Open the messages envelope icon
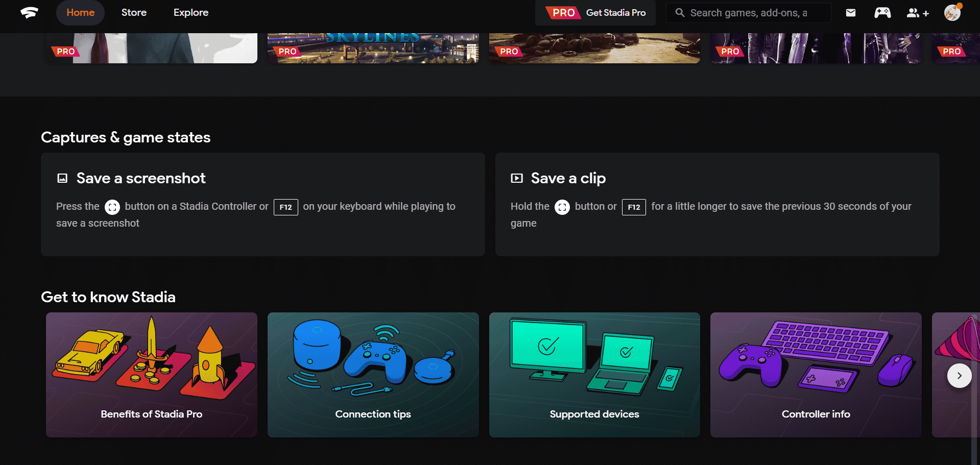The image size is (980, 465). coord(850,12)
